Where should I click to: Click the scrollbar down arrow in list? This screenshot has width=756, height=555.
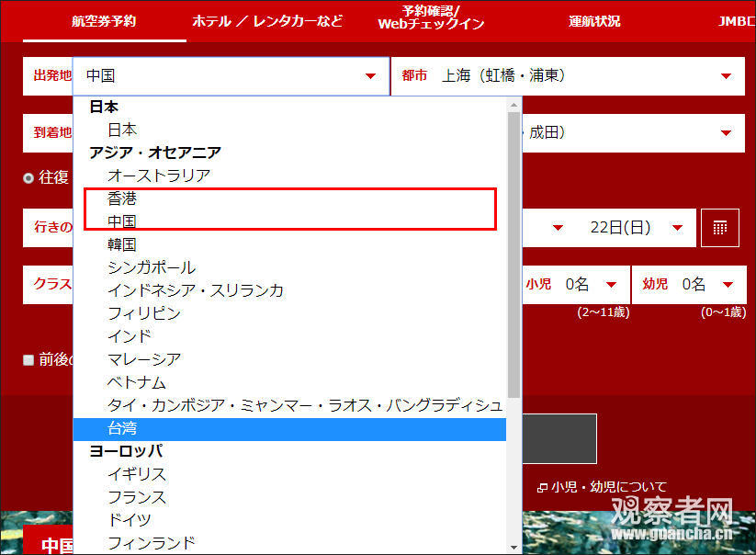513,548
